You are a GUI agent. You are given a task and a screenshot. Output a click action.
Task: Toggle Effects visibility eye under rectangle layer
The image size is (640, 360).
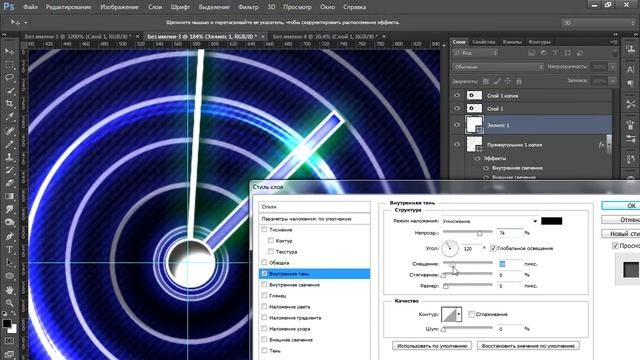477,158
